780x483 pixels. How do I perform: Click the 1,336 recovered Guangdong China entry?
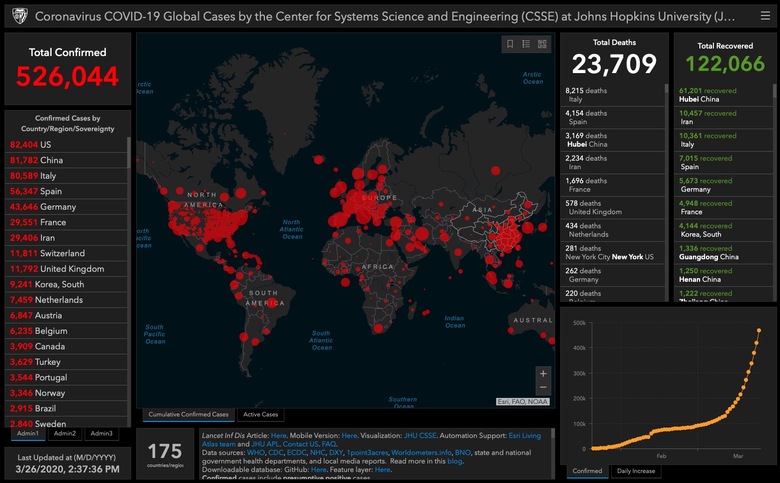(x=723, y=253)
